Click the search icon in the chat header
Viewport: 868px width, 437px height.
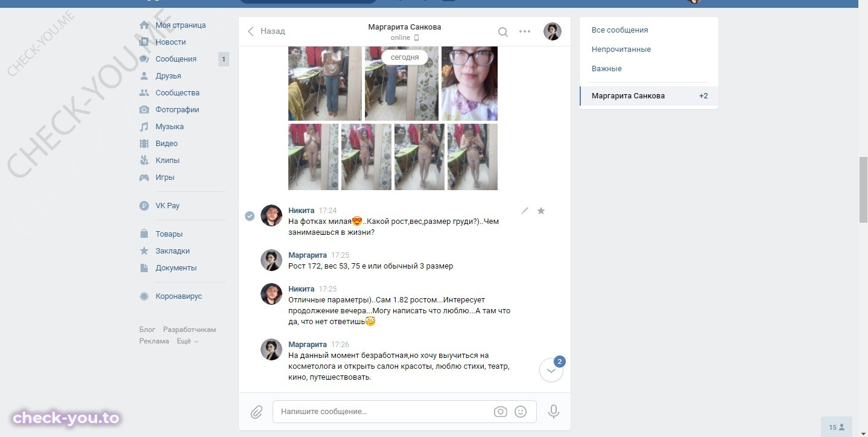pyautogui.click(x=502, y=31)
